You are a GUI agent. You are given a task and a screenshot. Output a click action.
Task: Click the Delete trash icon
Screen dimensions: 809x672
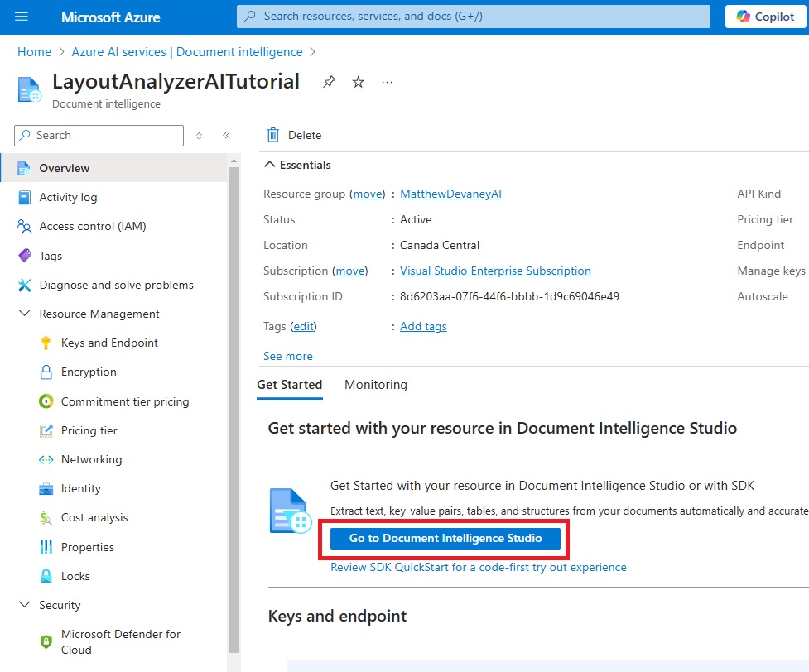(x=273, y=135)
